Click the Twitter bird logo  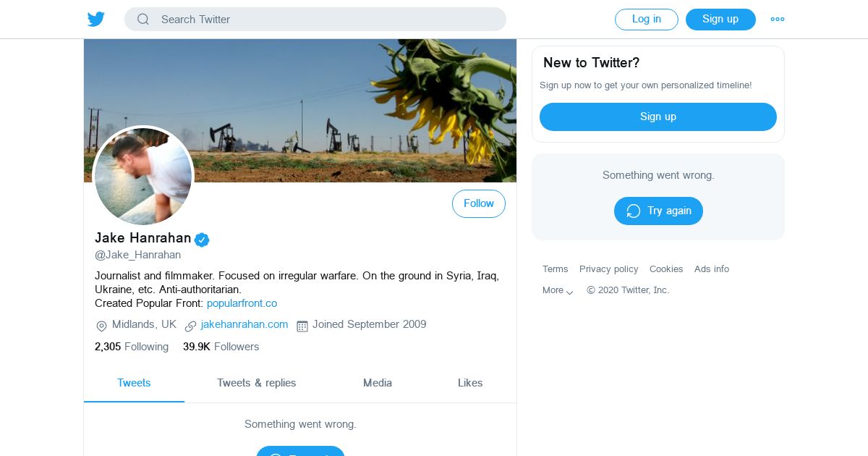[96, 20]
